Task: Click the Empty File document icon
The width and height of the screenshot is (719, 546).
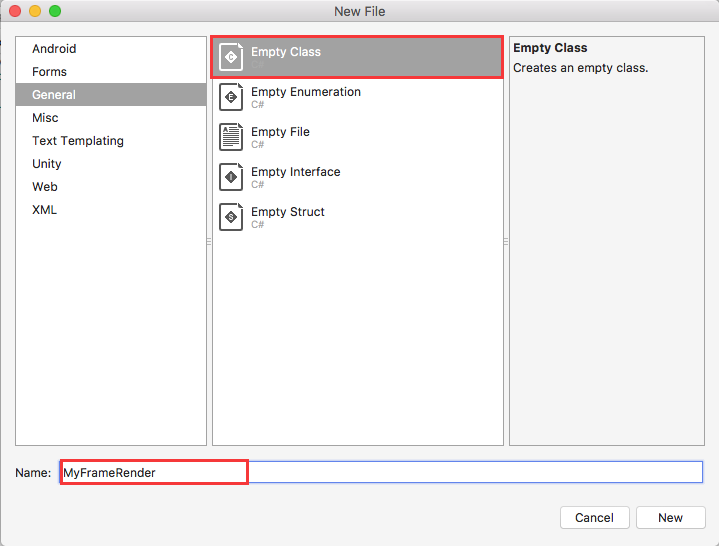Action: point(231,137)
